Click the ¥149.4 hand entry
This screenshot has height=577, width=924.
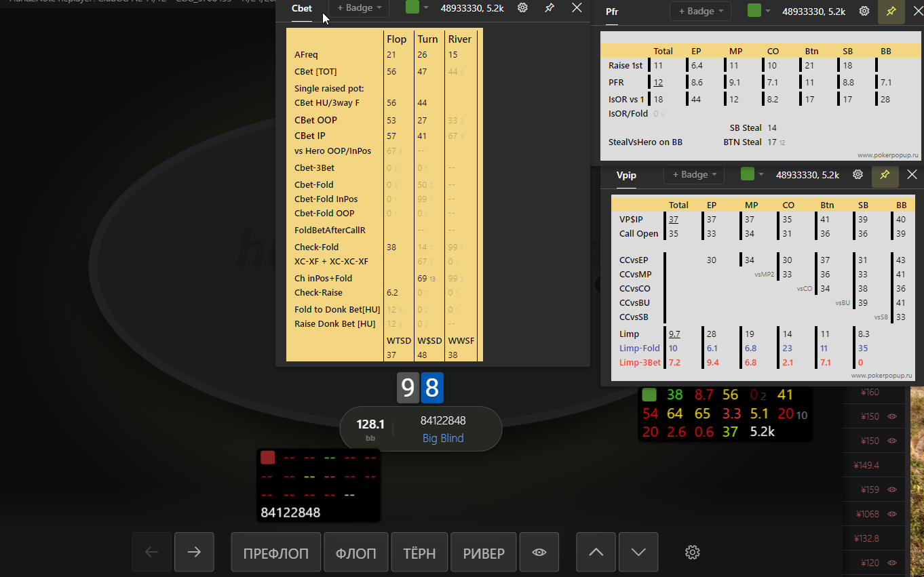click(x=866, y=465)
